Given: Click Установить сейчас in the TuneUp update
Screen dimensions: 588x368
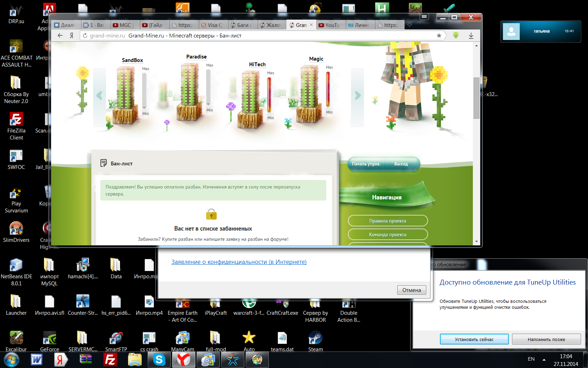Looking at the screenshot, I should tap(474, 339).
